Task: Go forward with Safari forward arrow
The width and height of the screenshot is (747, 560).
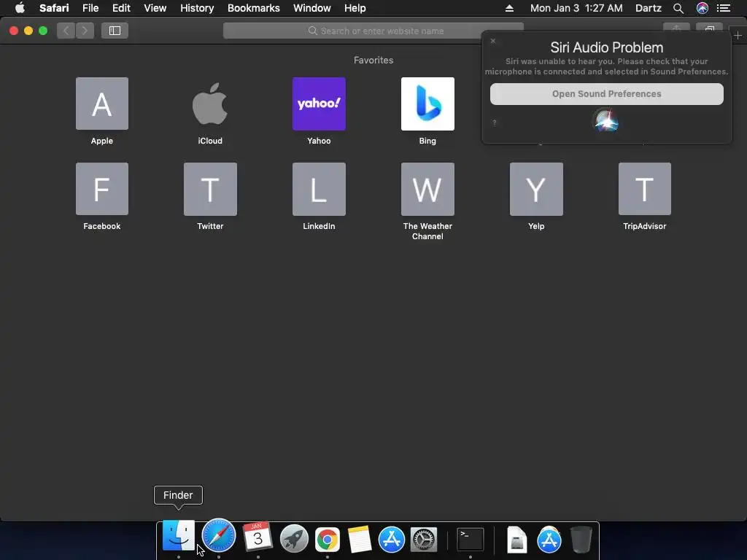Action: coord(85,31)
